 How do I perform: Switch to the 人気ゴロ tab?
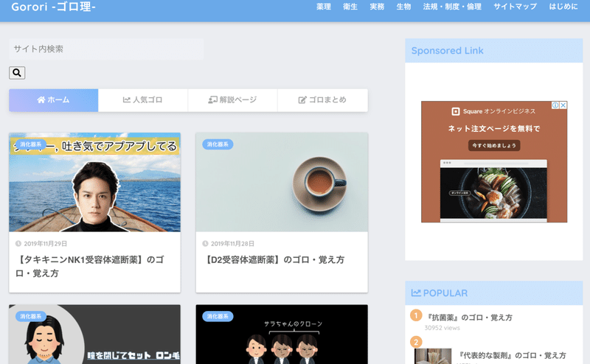143,100
